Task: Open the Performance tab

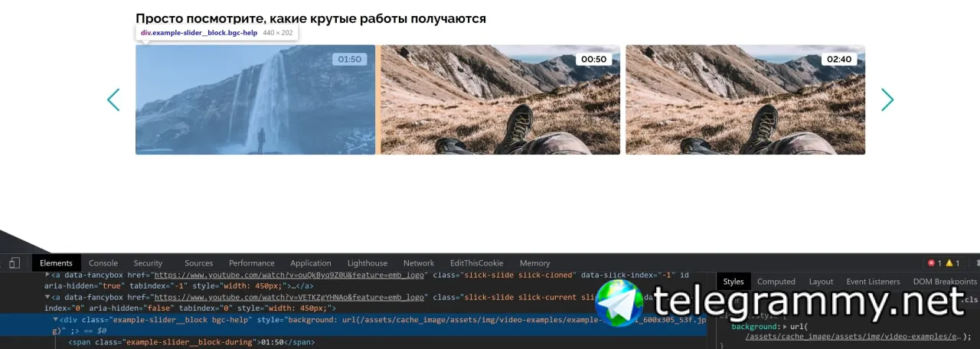Action: point(251,263)
